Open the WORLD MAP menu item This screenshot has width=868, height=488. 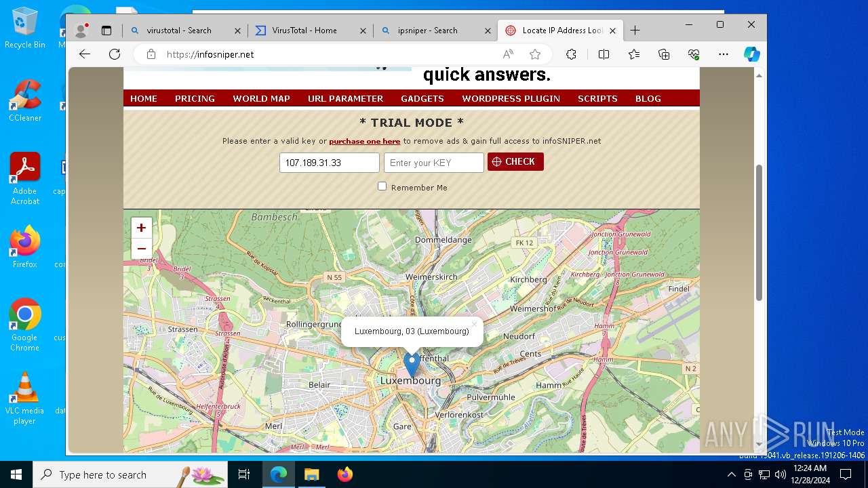point(261,98)
